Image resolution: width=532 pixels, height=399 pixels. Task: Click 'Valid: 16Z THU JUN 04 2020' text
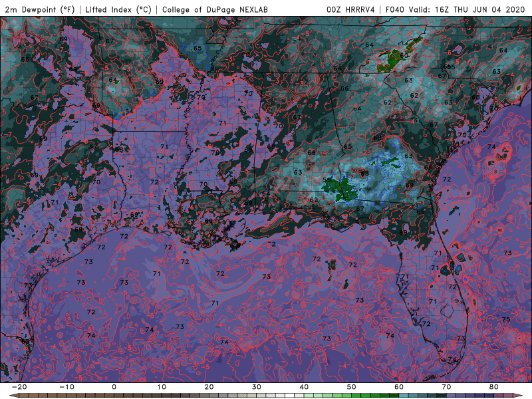pyautogui.click(x=467, y=9)
